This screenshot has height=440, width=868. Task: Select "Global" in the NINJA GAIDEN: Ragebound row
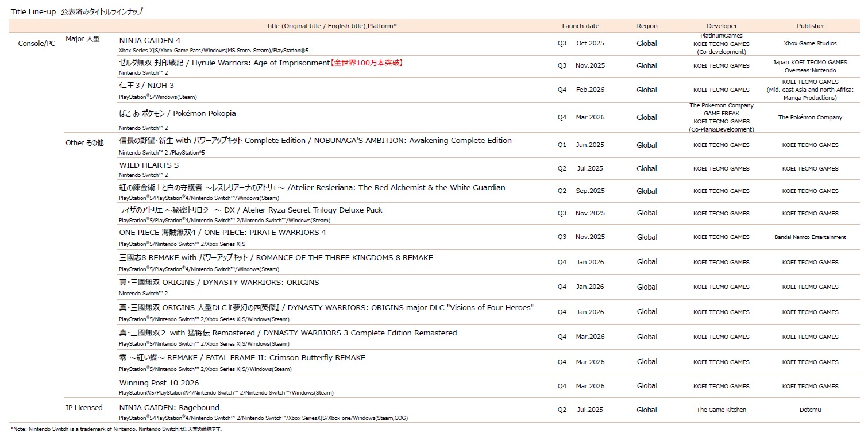click(647, 410)
